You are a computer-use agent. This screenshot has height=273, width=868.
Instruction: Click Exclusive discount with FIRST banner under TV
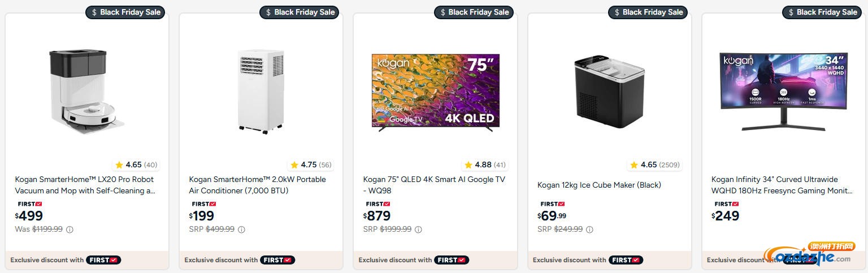point(414,260)
